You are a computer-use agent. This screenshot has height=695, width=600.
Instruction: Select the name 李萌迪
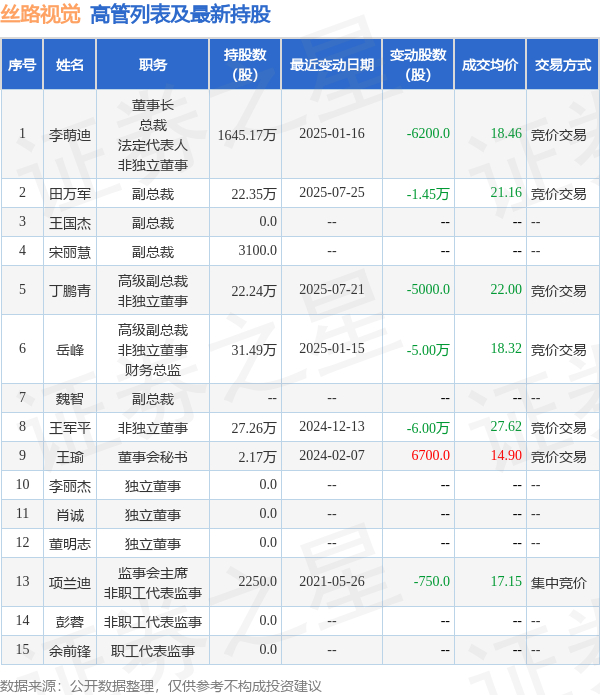pyautogui.click(x=70, y=135)
